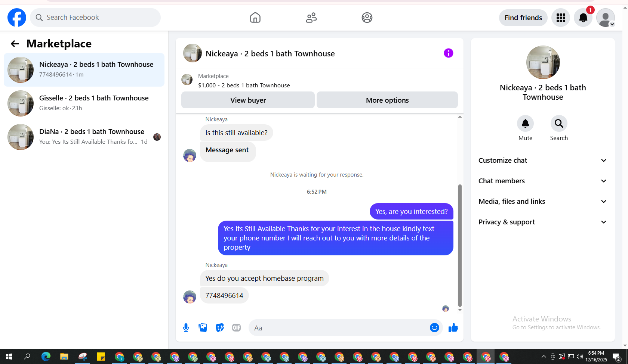Click the More options button
Image resolution: width=628 pixels, height=364 pixels.
click(x=387, y=100)
